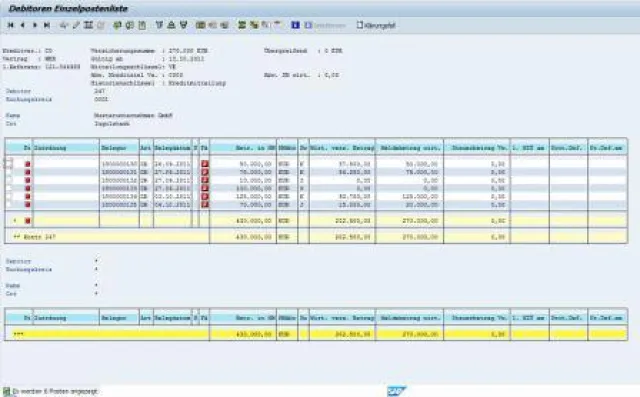Click the status message icon at bottom left
The height and width of the screenshot is (397, 640).
(x=7, y=391)
